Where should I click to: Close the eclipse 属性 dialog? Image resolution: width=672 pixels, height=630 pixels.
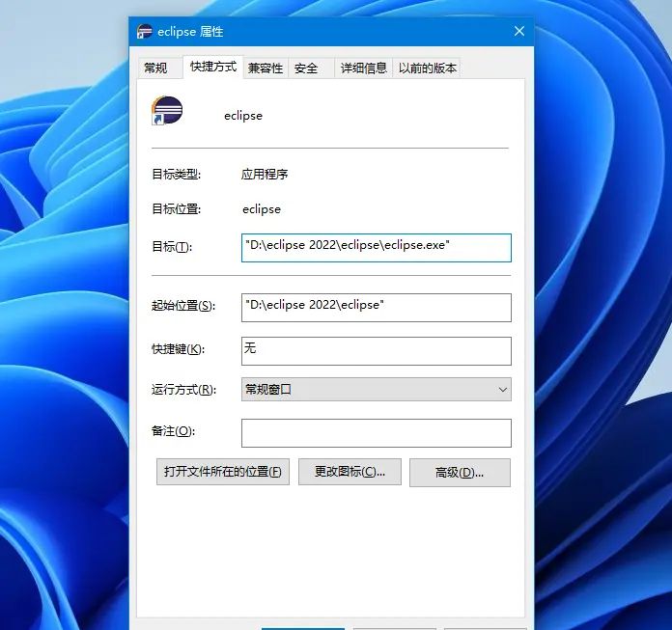[x=519, y=31]
